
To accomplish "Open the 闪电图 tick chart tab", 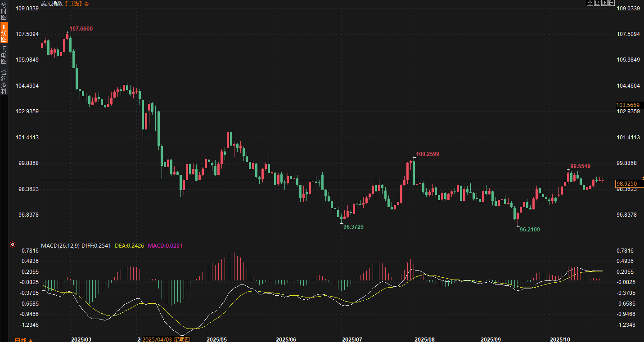I will 4,55.
